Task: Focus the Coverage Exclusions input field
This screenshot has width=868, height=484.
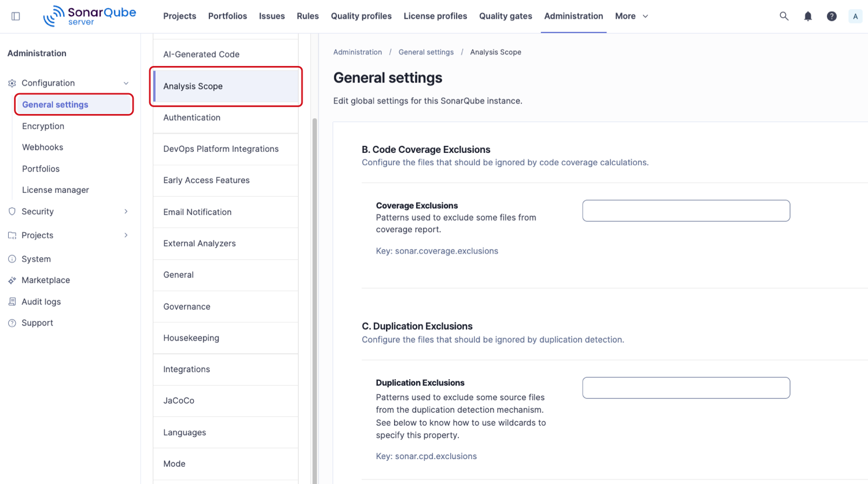Action: pyautogui.click(x=686, y=211)
